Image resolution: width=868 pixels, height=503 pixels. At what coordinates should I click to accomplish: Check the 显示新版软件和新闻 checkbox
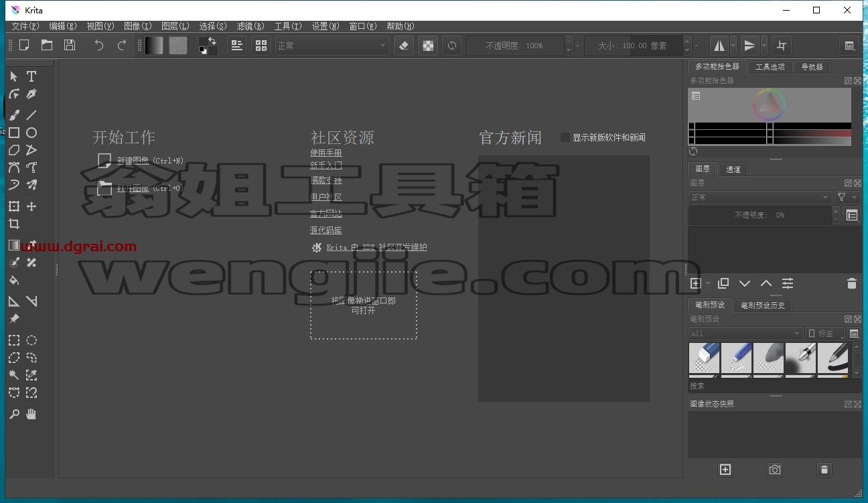pos(565,137)
